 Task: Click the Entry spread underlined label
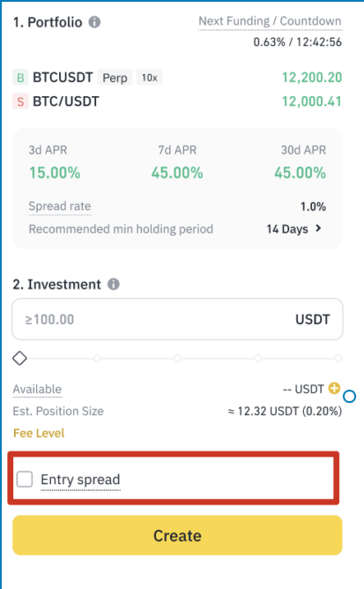point(80,480)
